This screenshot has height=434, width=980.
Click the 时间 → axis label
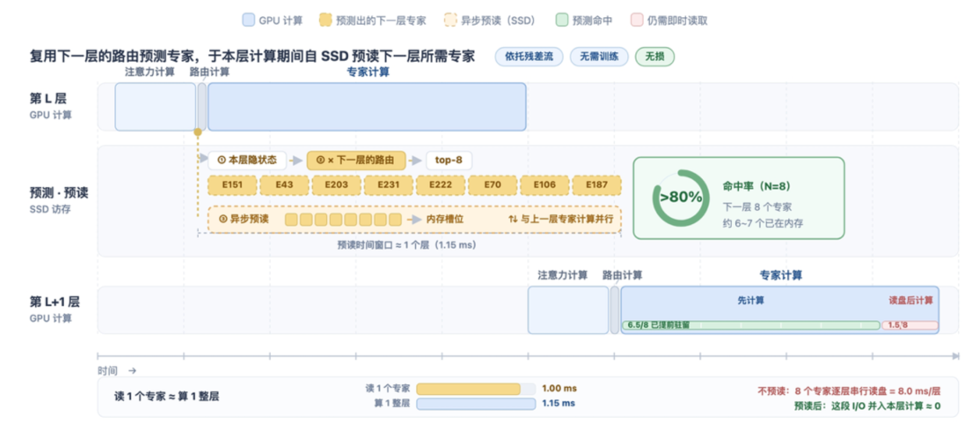click(117, 372)
